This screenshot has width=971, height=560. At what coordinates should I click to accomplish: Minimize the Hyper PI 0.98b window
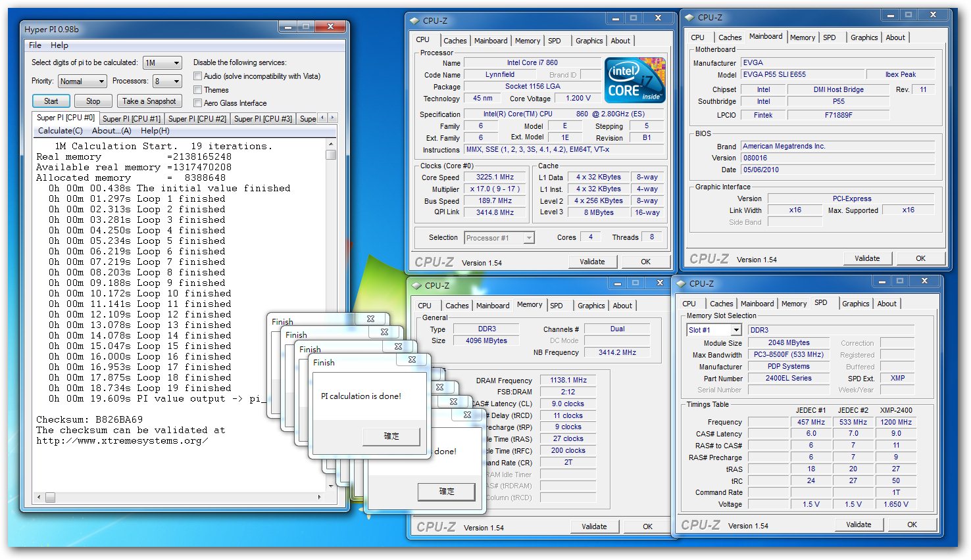click(x=287, y=27)
